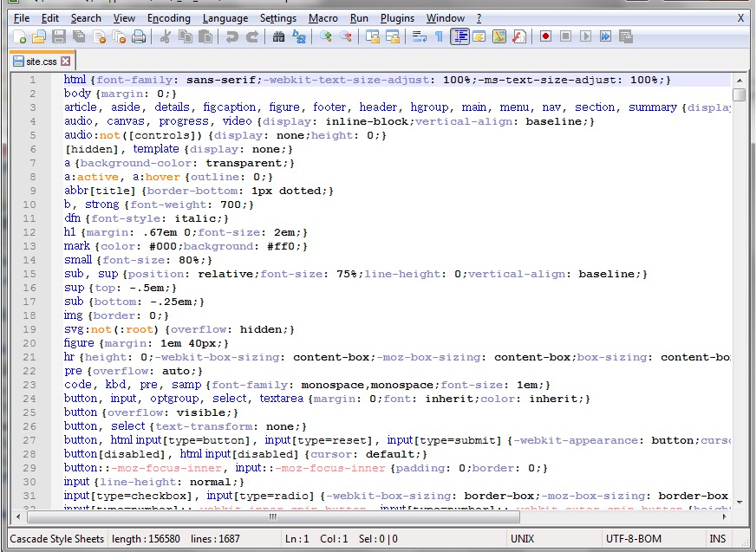
Task: Zoom in with the magnifier plus icon
Action: coord(325,36)
